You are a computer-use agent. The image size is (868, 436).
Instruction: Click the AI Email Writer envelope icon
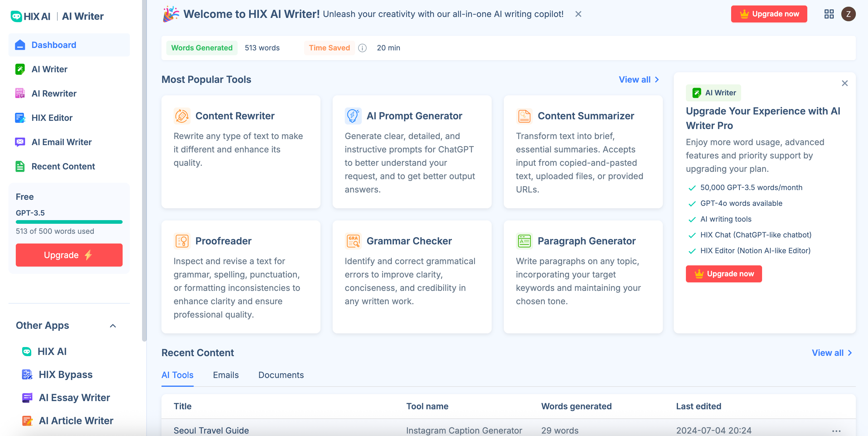[20, 142]
